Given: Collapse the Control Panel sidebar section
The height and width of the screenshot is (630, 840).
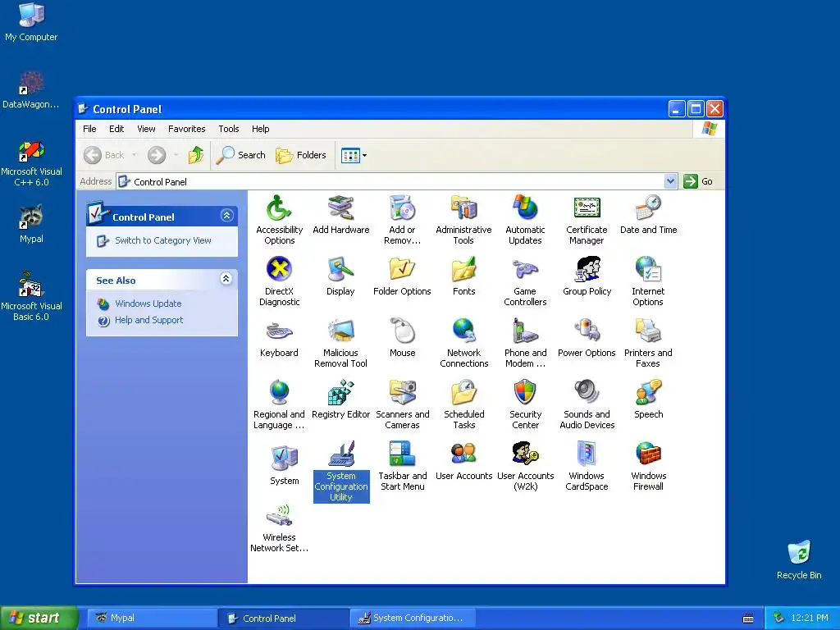Looking at the screenshot, I should click(226, 216).
